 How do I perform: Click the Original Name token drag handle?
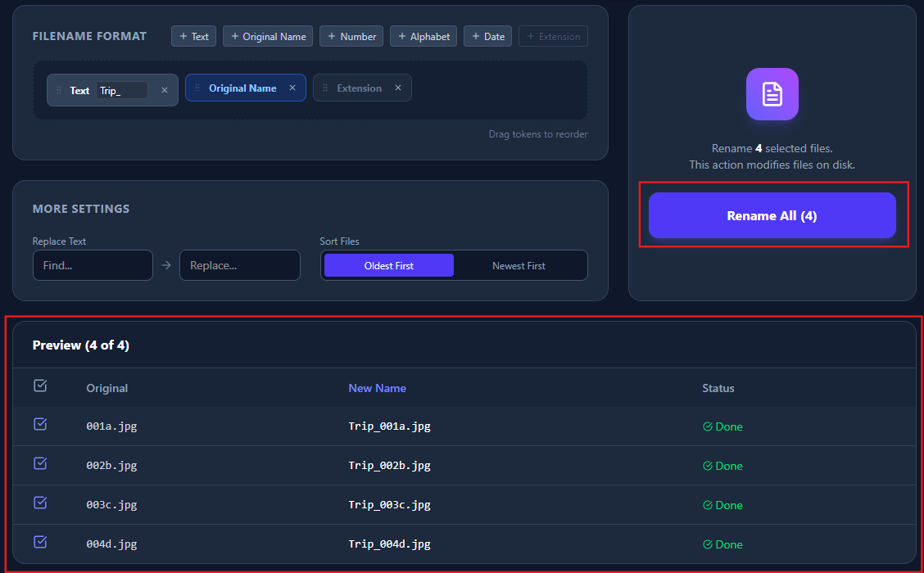coord(197,88)
